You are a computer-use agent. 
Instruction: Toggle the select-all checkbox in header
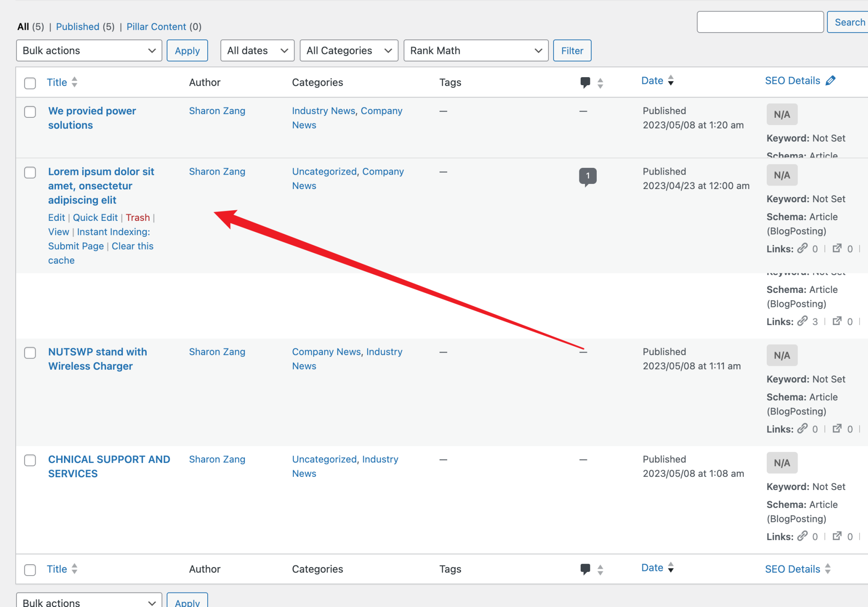(30, 83)
